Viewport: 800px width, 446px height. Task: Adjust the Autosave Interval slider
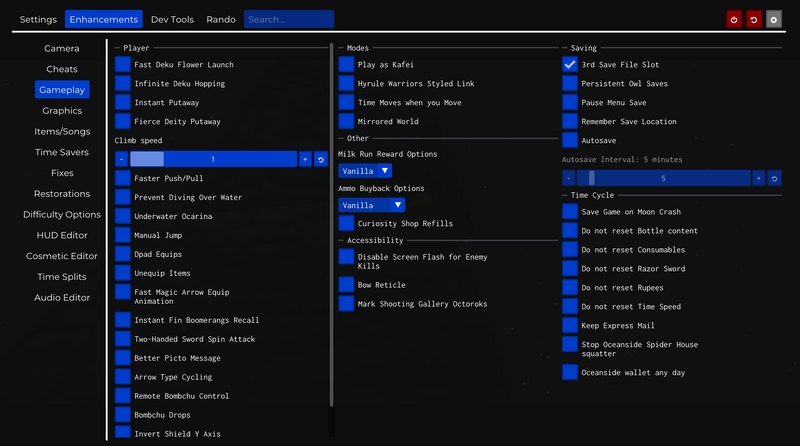663,178
